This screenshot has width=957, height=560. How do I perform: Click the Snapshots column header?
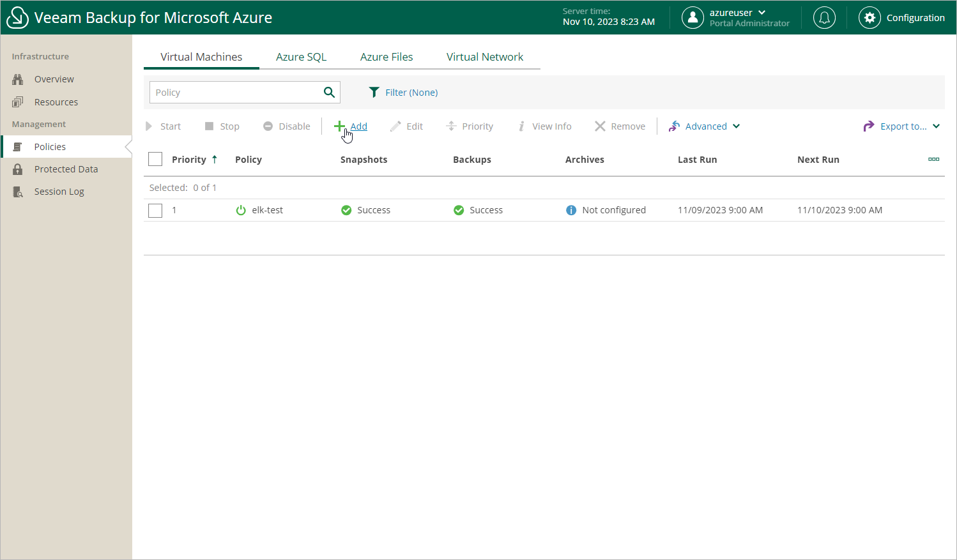pos(364,160)
